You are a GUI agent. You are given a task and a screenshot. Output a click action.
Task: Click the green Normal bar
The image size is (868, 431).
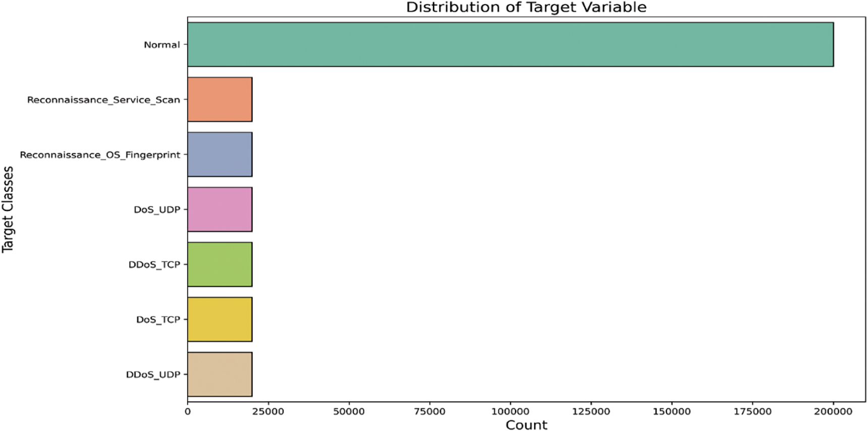510,44
